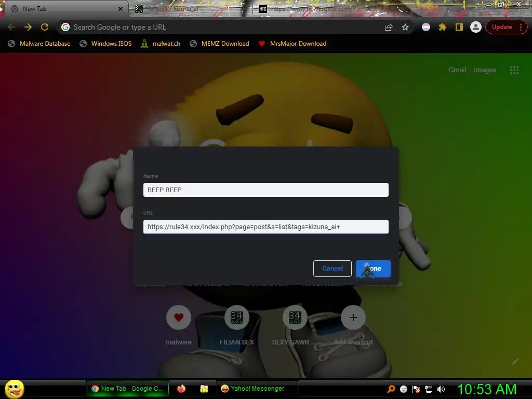532x399 pixels.
Task: Open the Malware Database bookmark
Action: [39, 44]
